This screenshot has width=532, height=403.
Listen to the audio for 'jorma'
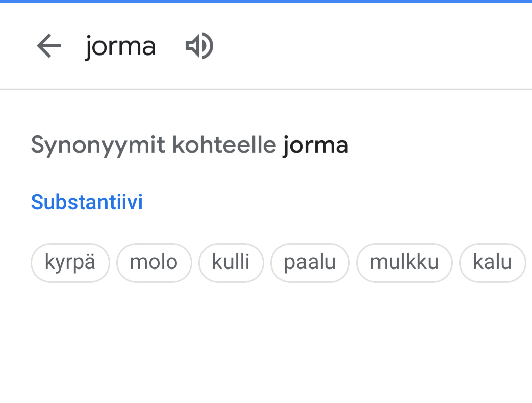coord(199,46)
